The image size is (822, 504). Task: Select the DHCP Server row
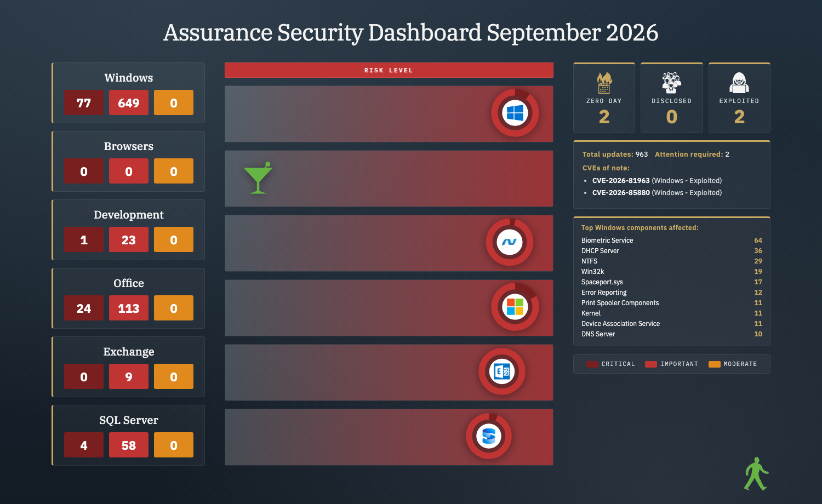672,250
